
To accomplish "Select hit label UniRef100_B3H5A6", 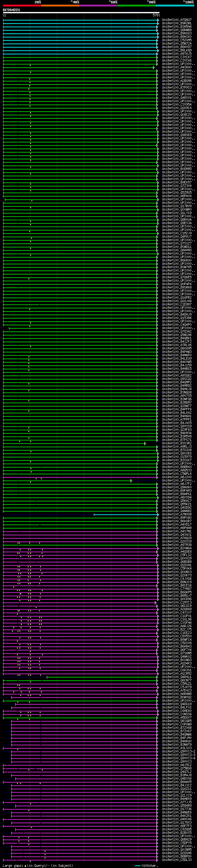I will [x=177, y=26].
